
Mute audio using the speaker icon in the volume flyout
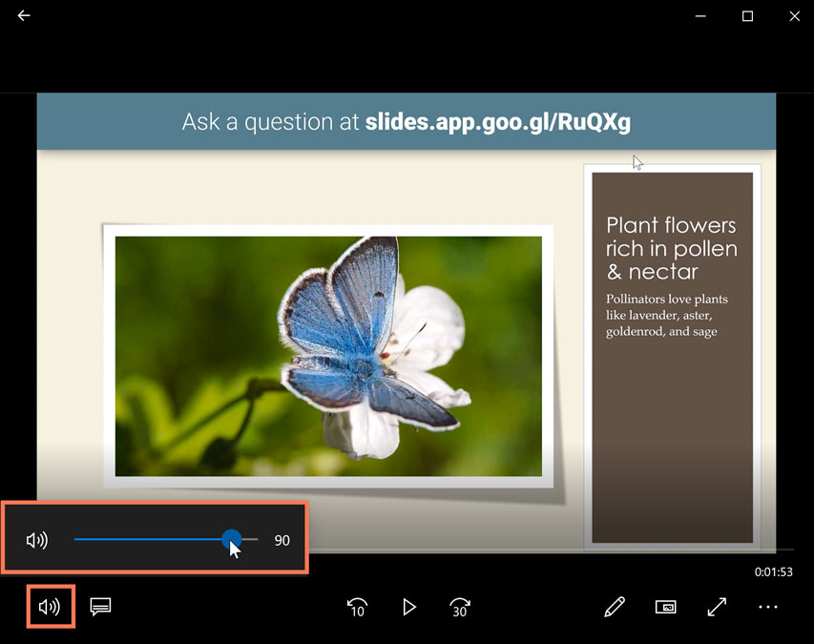36,539
